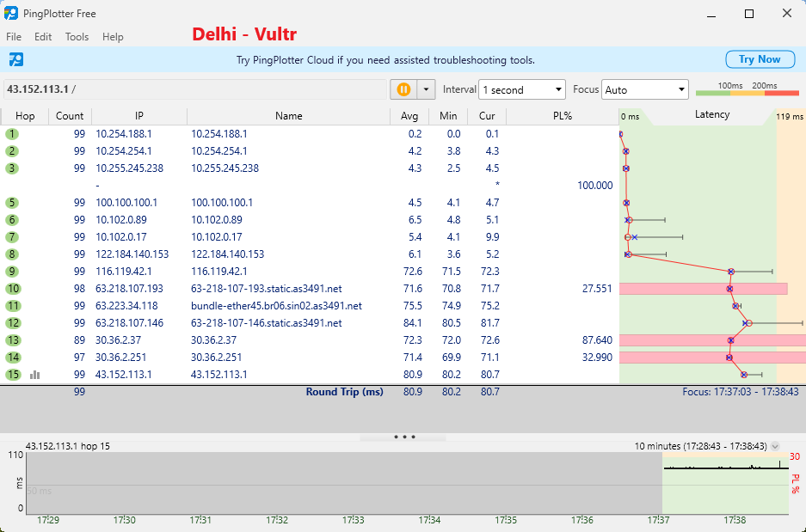The width and height of the screenshot is (806, 532).
Task: Sort by the Hop column header
Action: point(25,116)
